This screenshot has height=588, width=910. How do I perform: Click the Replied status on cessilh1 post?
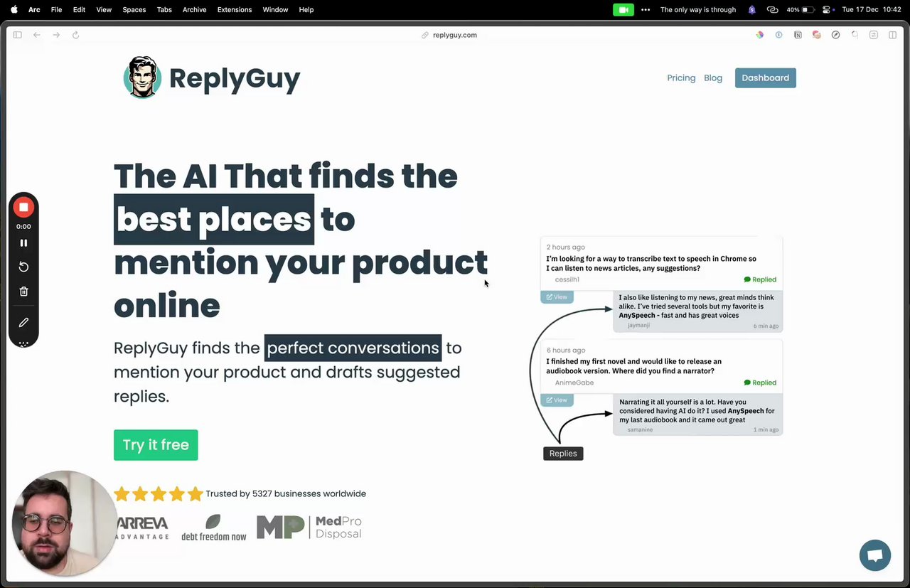[760, 279]
